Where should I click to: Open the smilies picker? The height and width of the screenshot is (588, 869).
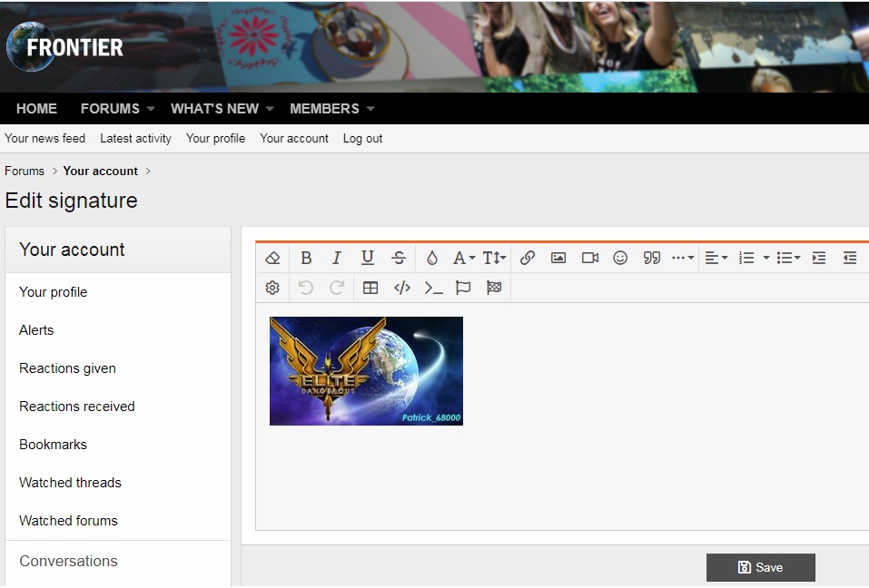pyautogui.click(x=620, y=258)
